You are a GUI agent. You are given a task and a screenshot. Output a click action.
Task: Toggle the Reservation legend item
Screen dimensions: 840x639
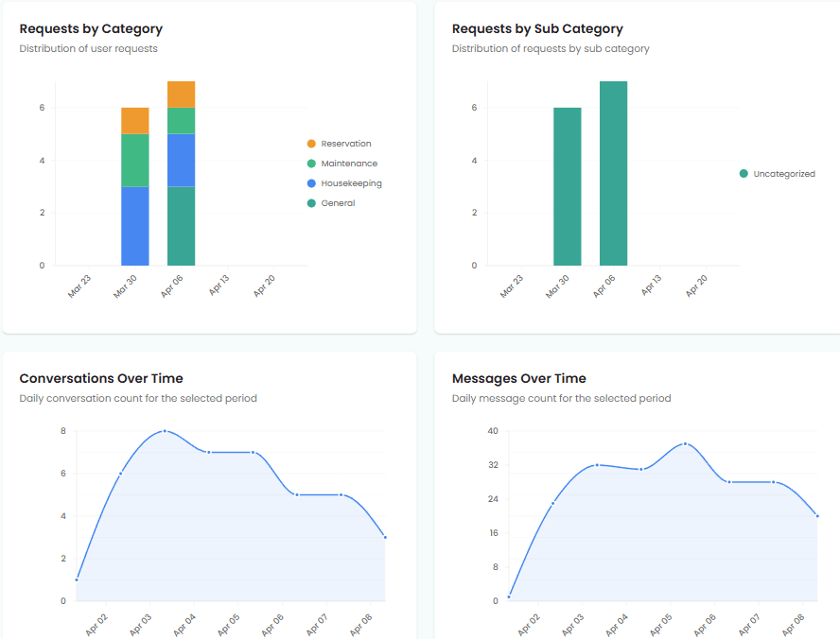[339, 144]
